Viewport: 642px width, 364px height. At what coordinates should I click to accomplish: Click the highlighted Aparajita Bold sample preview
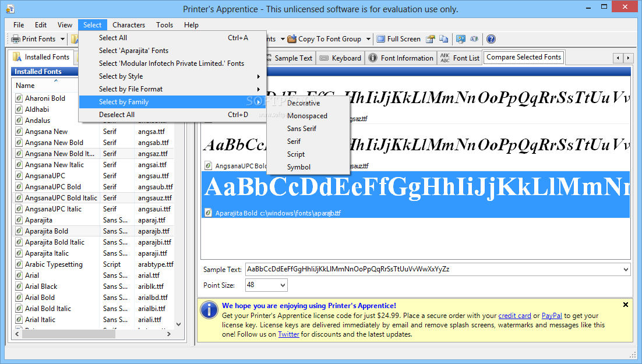click(x=415, y=195)
